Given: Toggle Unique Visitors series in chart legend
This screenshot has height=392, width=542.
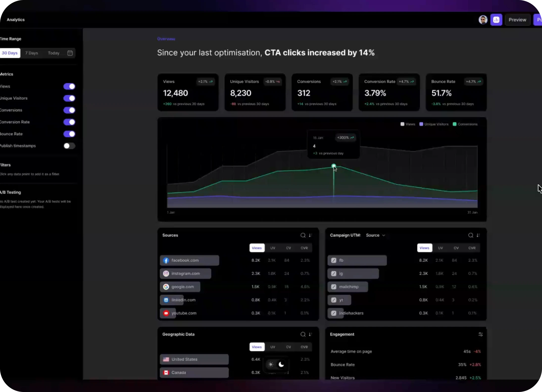Looking at the screenshot, I should click(434, 124).
